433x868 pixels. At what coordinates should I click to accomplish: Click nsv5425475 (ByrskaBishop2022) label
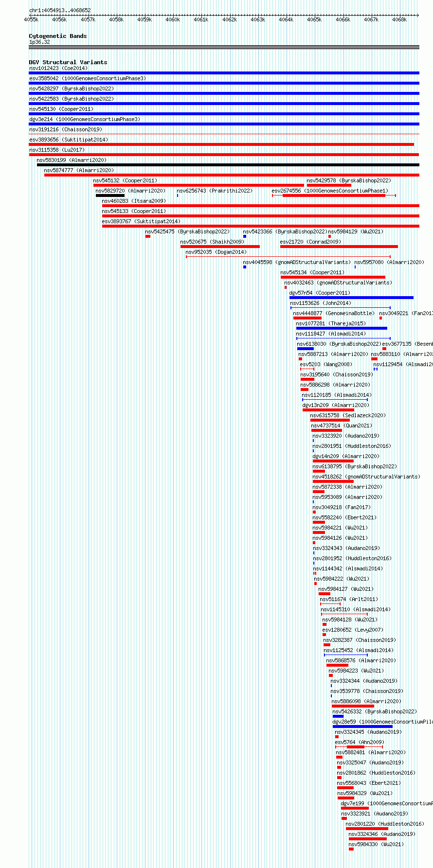point(187,231)
